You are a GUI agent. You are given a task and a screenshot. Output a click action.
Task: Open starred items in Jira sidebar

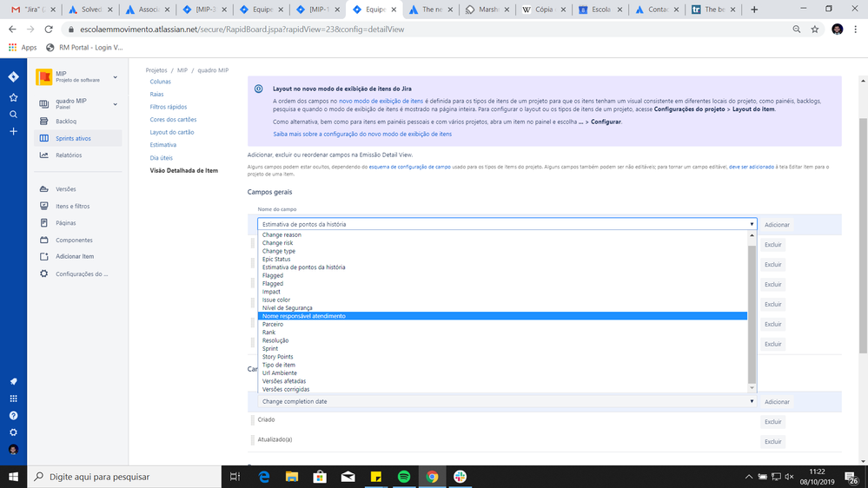click(x=13, y=97)
